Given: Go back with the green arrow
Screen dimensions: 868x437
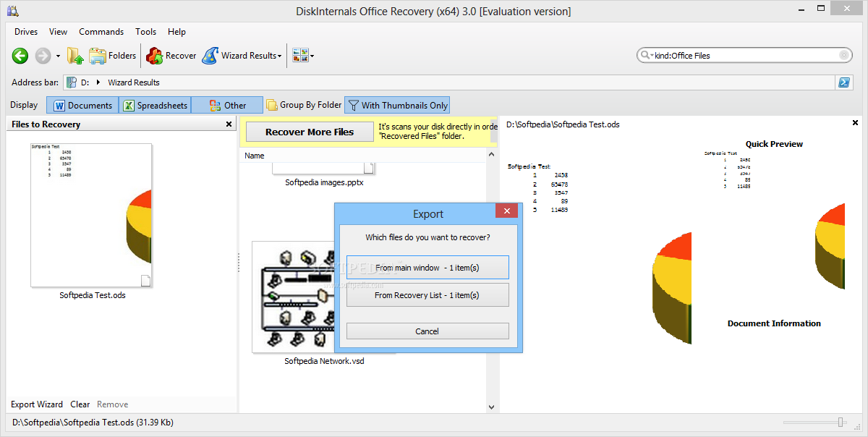Looking at the screenshot, I should point(20,56).
